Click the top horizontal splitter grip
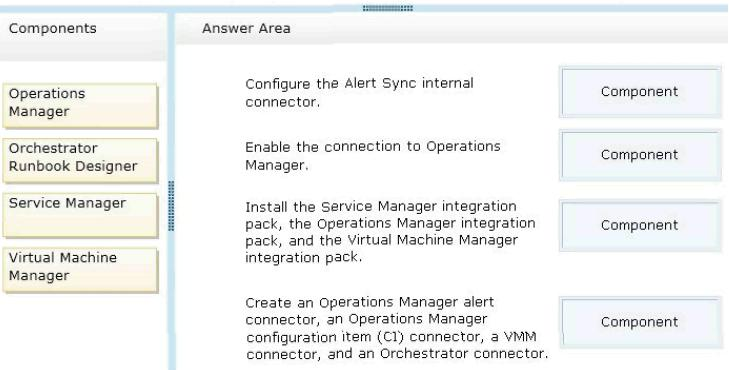The height and width of the screenshot is (370, 729). tap(387, 8)
